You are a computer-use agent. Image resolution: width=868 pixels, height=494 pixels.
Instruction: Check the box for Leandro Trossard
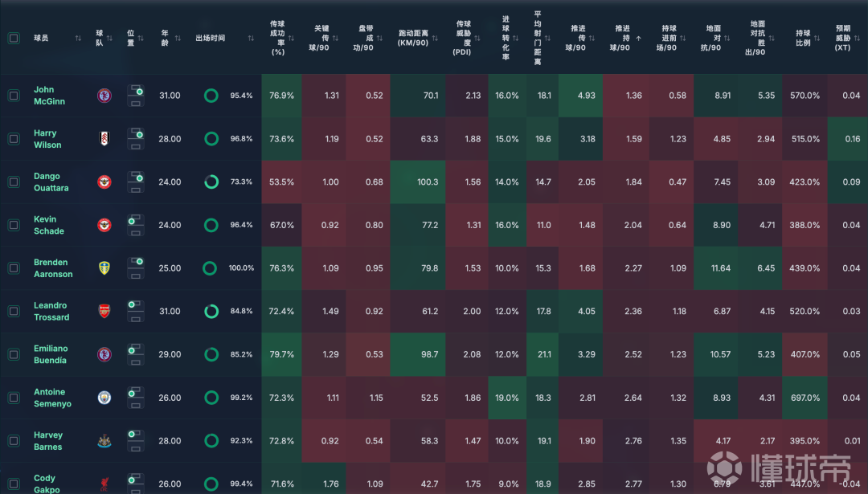(x=14, y=312)
